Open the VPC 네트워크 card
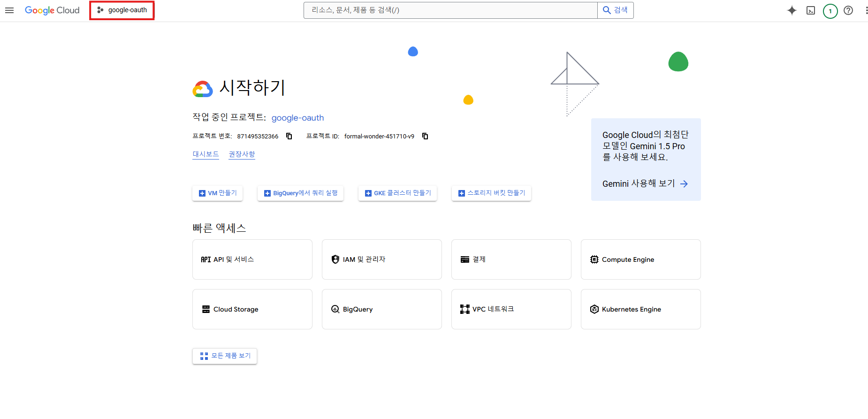Screen dimensions: 868x419 (x=511, y=309)
